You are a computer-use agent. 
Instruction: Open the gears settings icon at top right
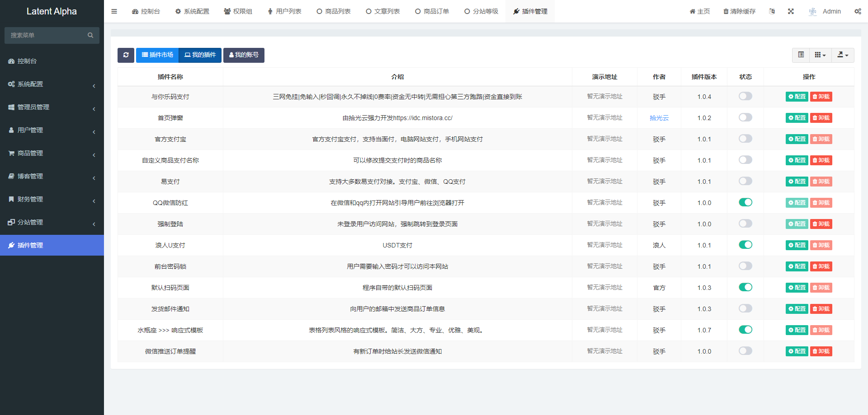tap(857, 11)
